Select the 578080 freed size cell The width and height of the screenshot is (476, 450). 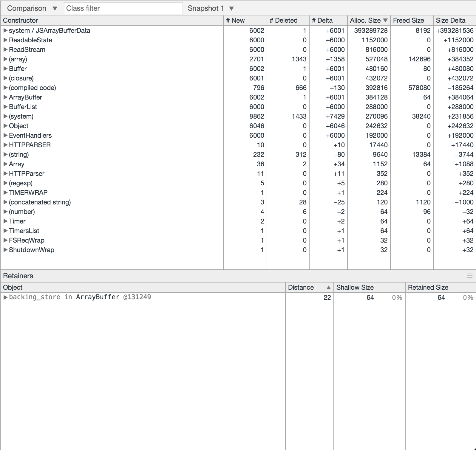click(419, 88)
